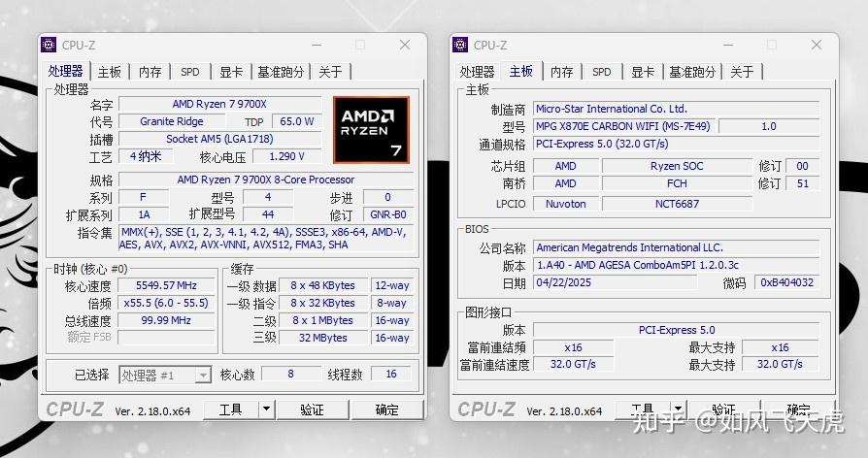Click the revision value GNR-B0

click(x=388, y=214)
